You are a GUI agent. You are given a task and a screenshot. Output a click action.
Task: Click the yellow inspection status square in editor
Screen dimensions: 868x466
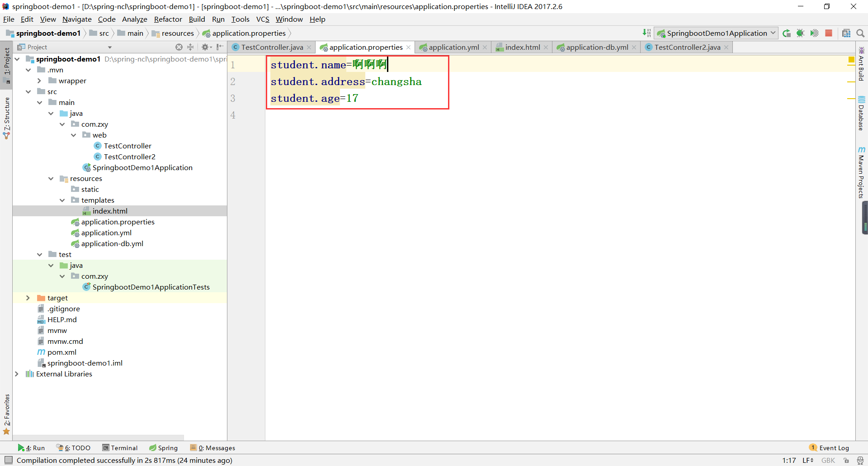(x=851, y=59)
